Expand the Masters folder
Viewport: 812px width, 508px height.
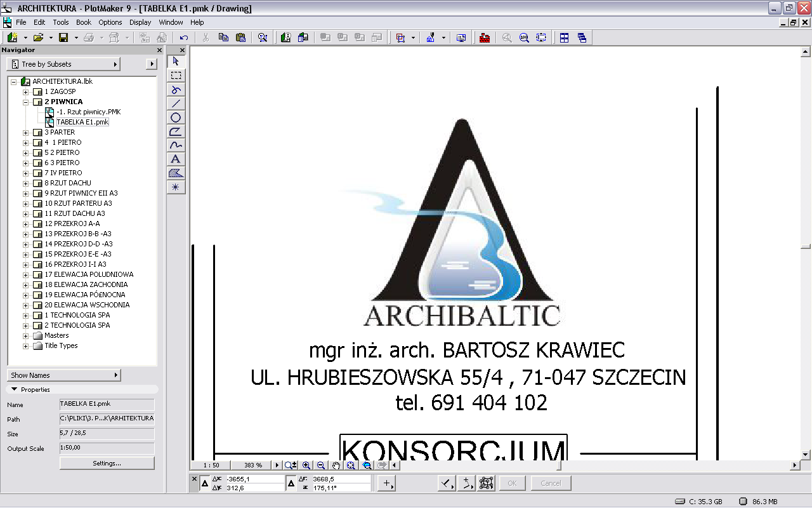26,335
